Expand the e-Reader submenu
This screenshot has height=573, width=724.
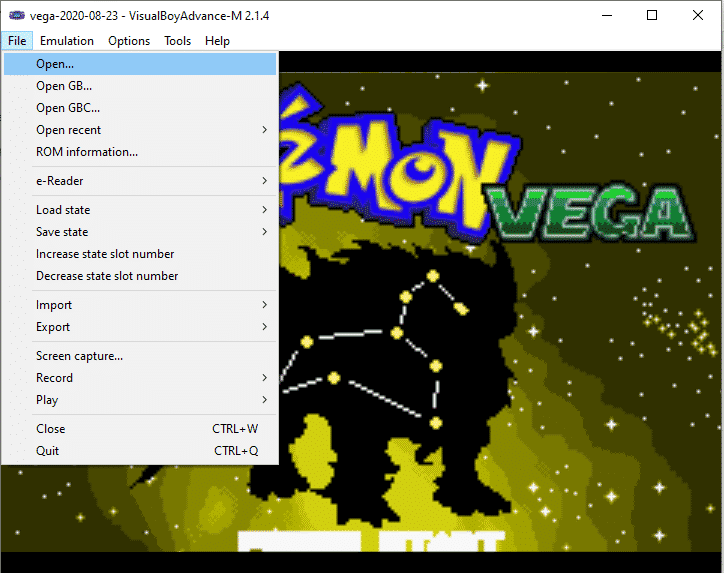pyautogui.click(x=140, y=181)
